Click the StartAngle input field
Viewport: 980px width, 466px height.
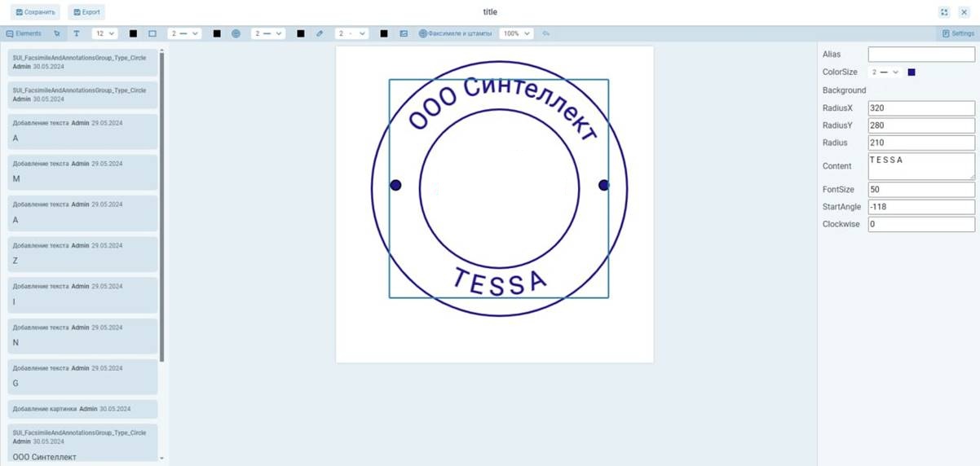(920, 207)
